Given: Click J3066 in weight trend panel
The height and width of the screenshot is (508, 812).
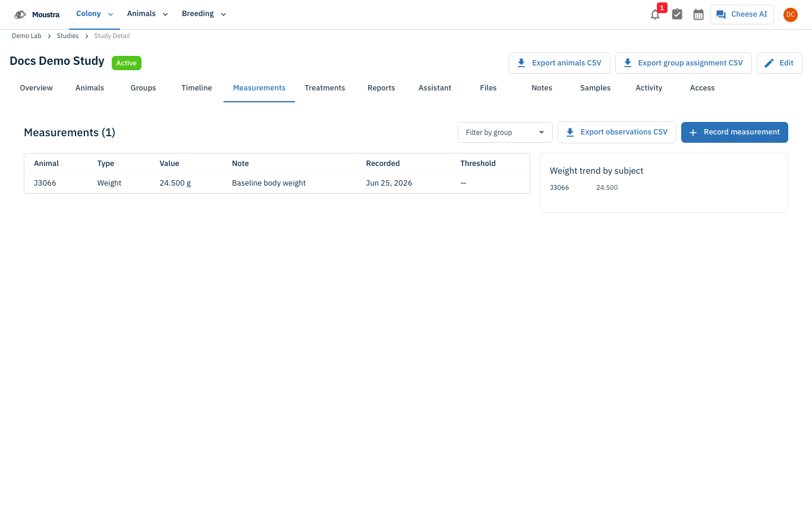Looking at the screenshot, I should pos(559,188).
